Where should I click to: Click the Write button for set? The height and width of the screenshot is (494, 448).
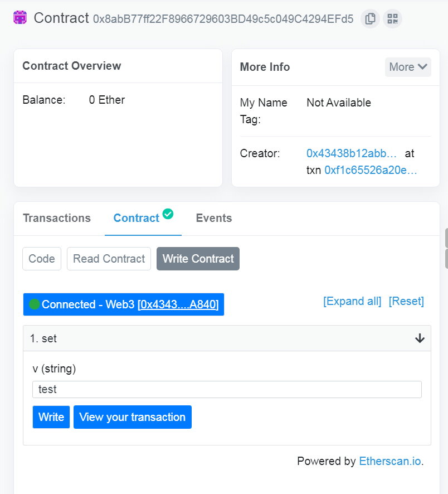[x=51, y=417]
